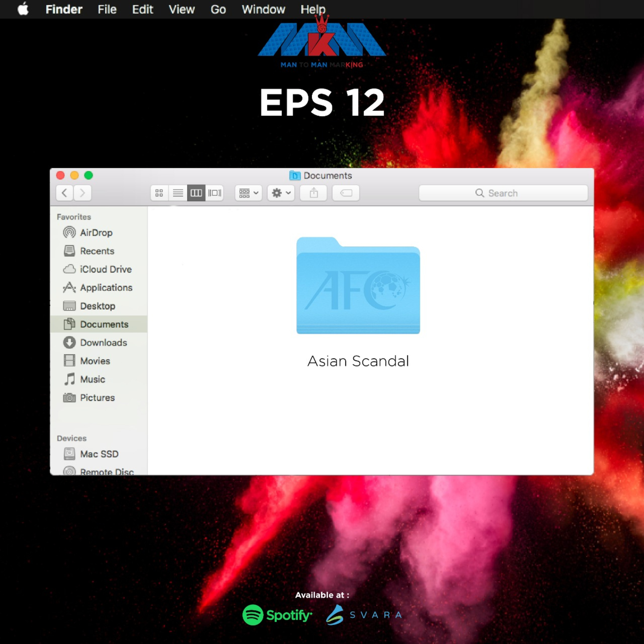This screenshot has height=644, width=644.
Task: Open Desktop in the sidebar
Action: (99, 306)
